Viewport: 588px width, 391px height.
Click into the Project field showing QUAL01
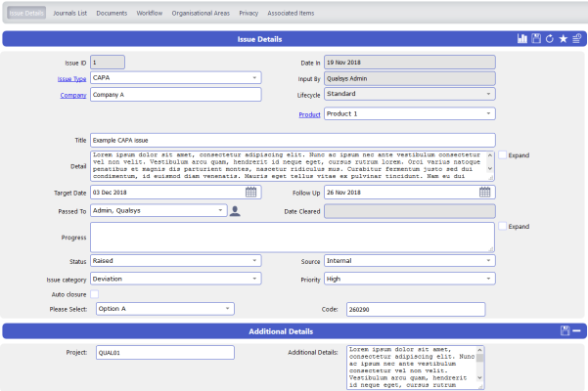(x=165, y=353)
